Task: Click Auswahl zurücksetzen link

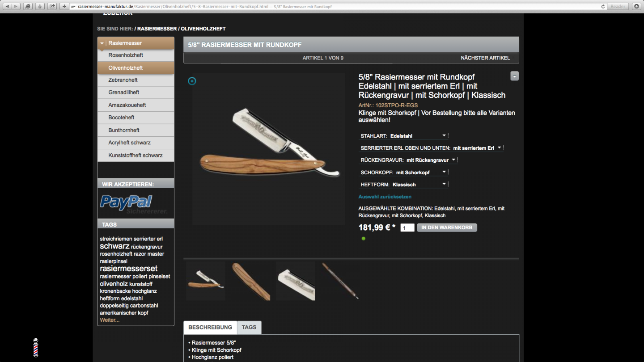Action: point(385,197)
